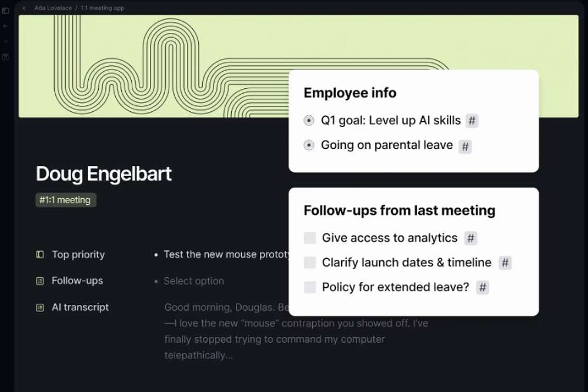Tick the Clarify launch dates & timeline checkbox
This screenshot has height=392, width=588.
click(310, 263)
